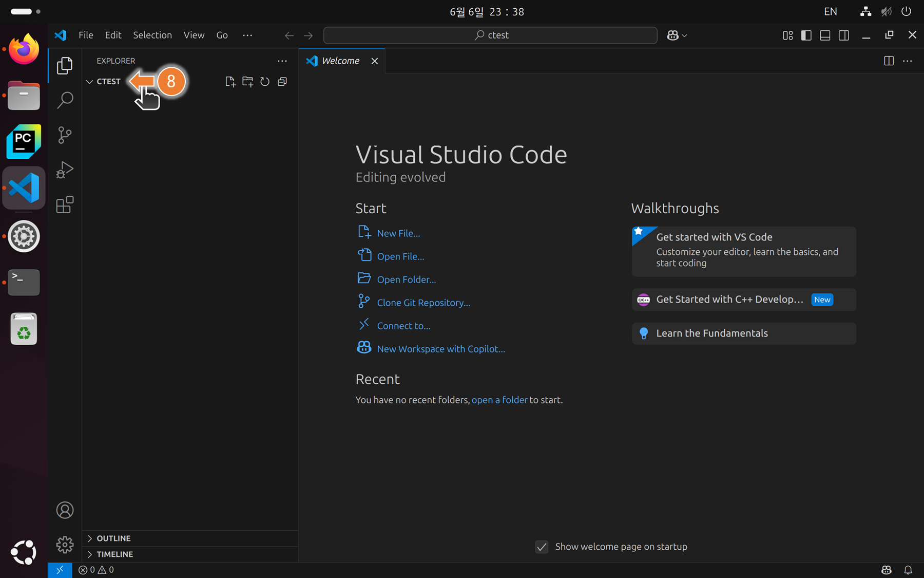Open Ubuntu Show Applications button
Image resolution: width=924 pixels, height=578 pixels.
tap(24, 553)
